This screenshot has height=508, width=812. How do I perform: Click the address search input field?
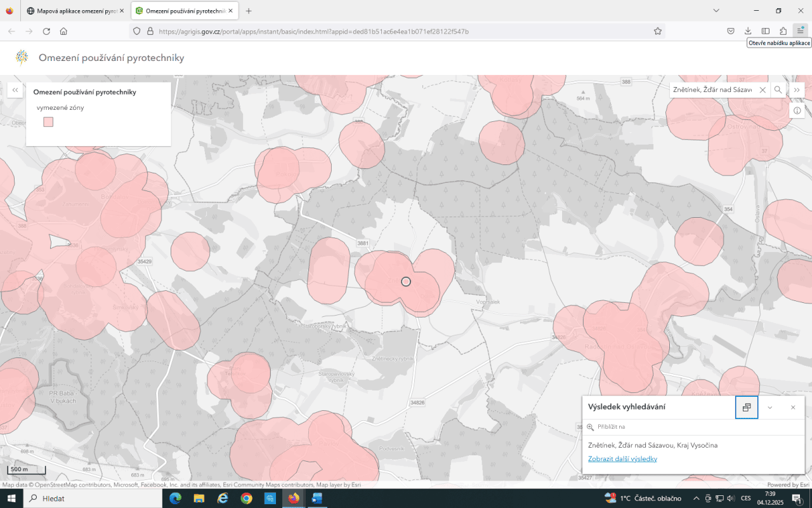(713, 90)
